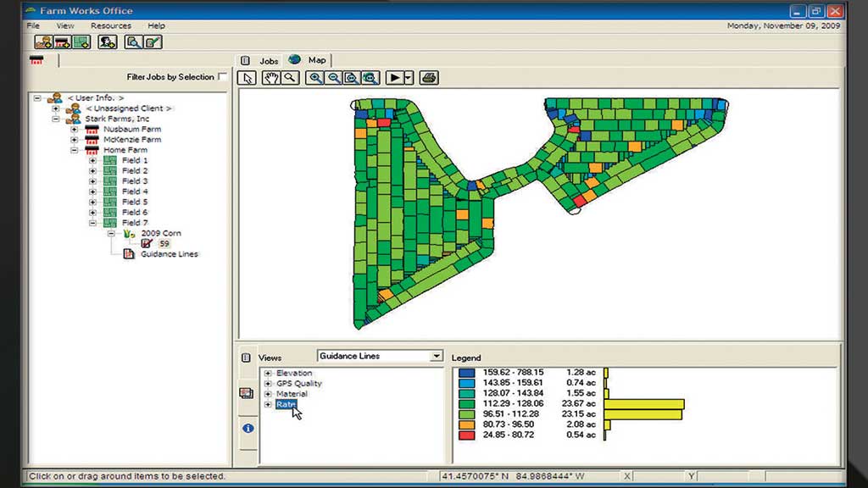
Task: Select the magnifier zoom map tool
Action: (x=290, y=78)
